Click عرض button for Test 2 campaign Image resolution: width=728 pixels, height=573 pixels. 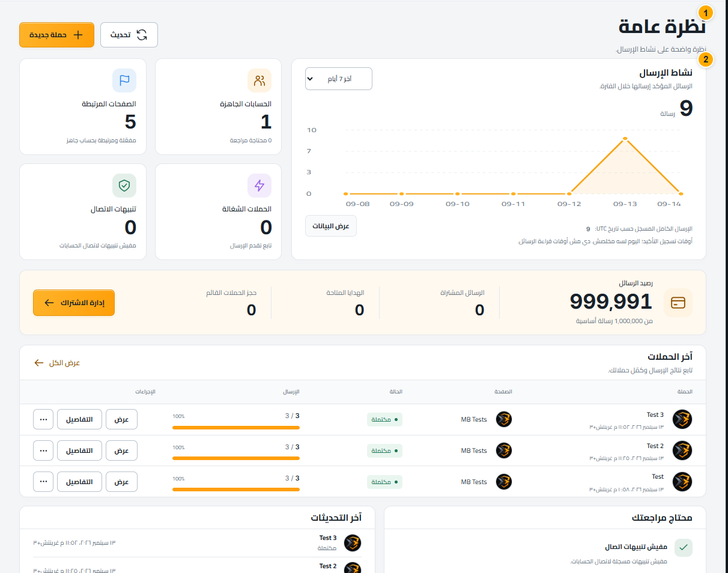pos(122,450)
